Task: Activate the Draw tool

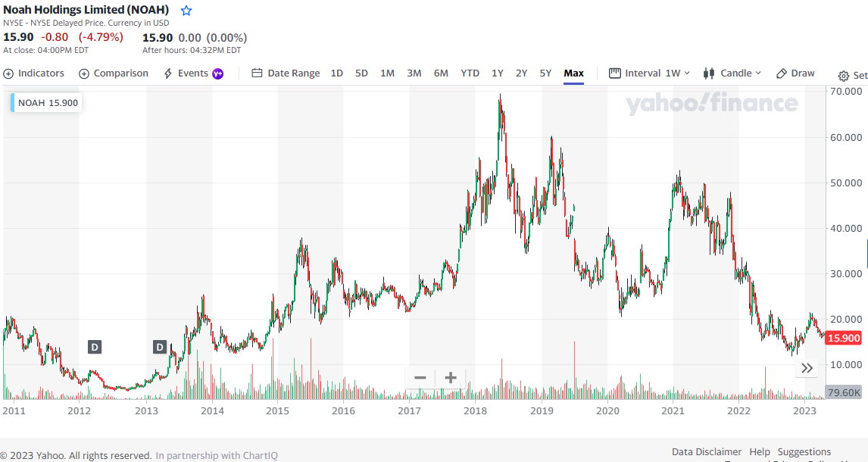Action: [x=795, y=73]
